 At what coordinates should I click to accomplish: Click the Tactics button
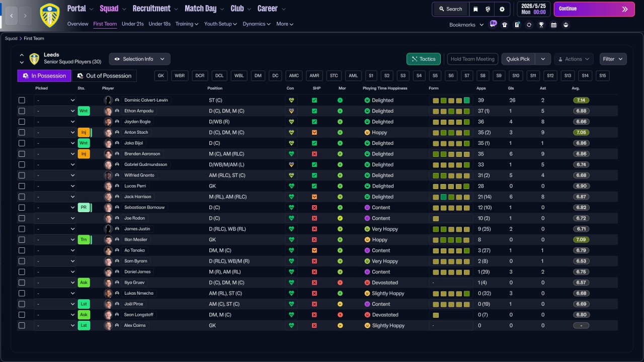click(423, 59)
